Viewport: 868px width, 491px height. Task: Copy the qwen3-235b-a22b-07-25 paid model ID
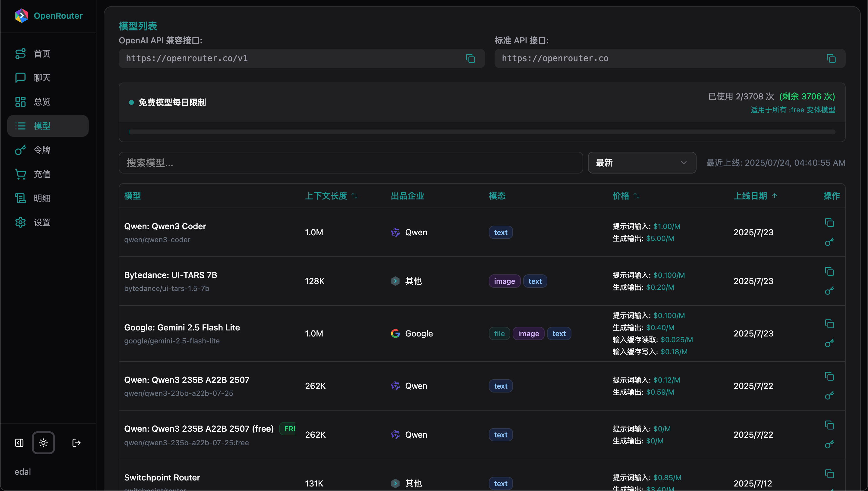(829, 376)
